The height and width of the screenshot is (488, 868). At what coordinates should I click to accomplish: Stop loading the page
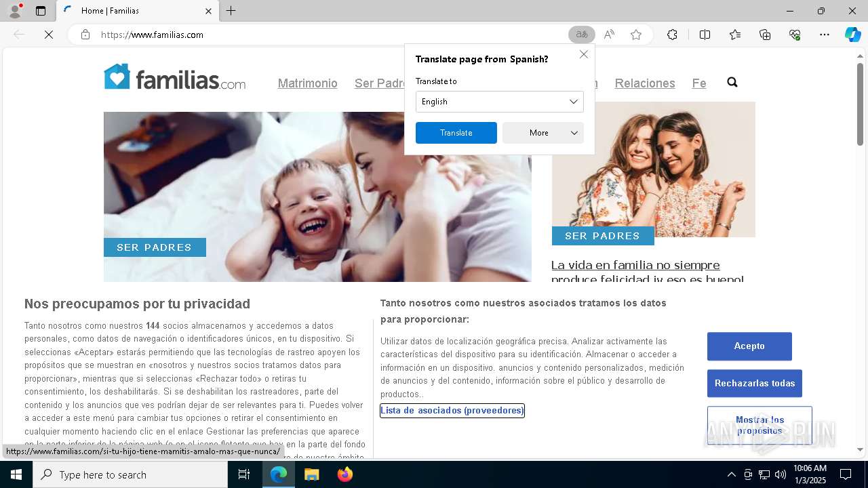point(49,35)
